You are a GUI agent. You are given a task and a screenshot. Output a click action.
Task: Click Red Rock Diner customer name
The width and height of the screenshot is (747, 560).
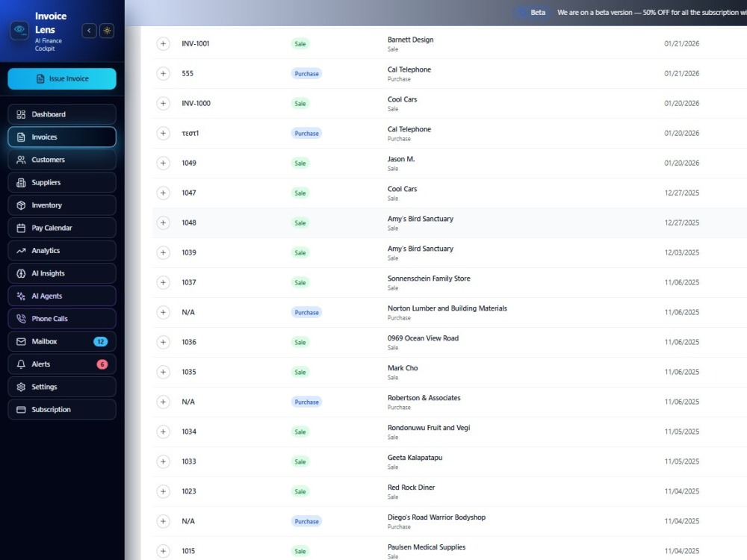coord(411,488)
